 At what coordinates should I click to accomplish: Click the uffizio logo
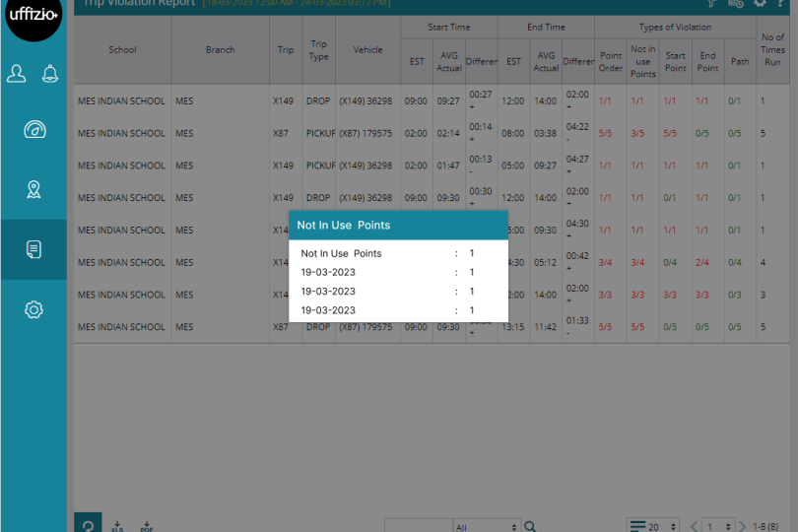(33, 17)
